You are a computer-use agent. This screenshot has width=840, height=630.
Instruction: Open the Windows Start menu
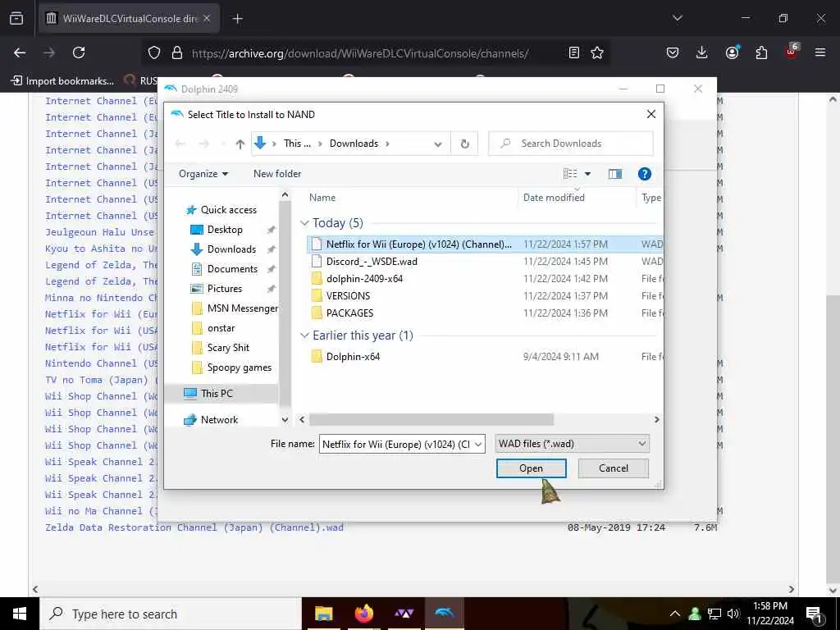click(x=20, y=614)
